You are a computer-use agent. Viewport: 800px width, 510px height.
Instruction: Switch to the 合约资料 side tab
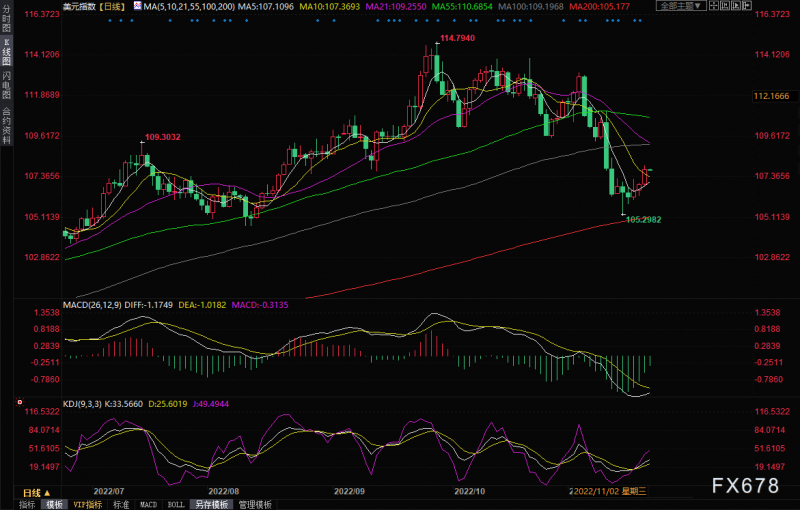(x=6, y=125)
